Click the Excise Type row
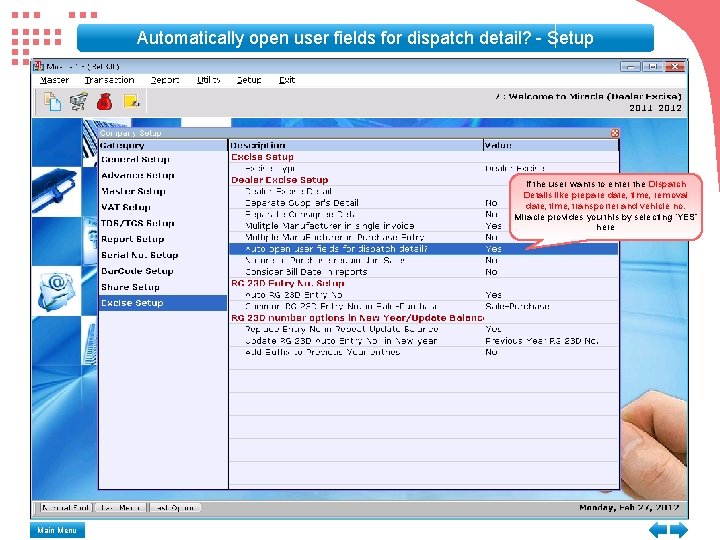Screen dimensions: 720x540 423,169
